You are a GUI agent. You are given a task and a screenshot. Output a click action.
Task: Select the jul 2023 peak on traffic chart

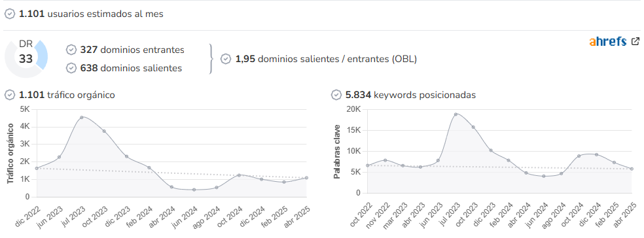82,117
